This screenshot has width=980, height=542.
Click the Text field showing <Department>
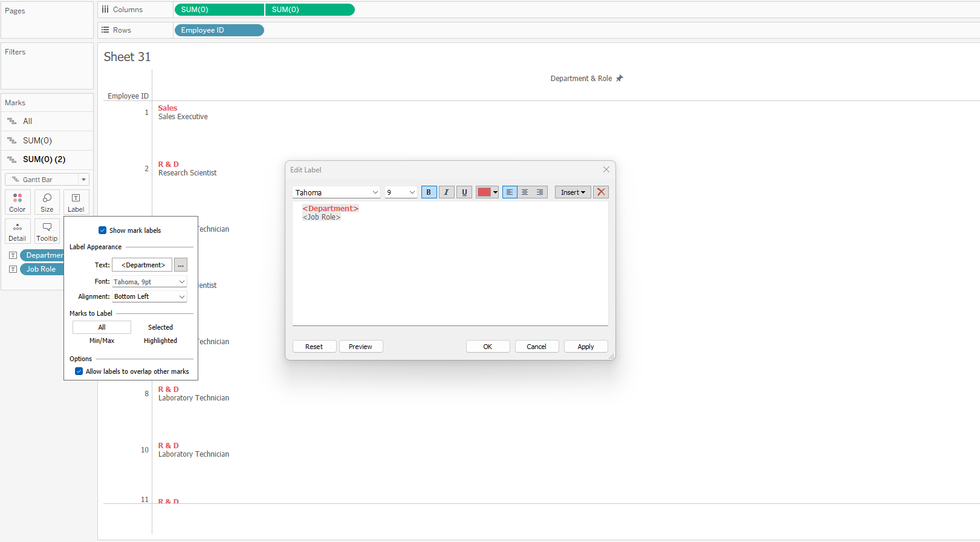(143, 265)
